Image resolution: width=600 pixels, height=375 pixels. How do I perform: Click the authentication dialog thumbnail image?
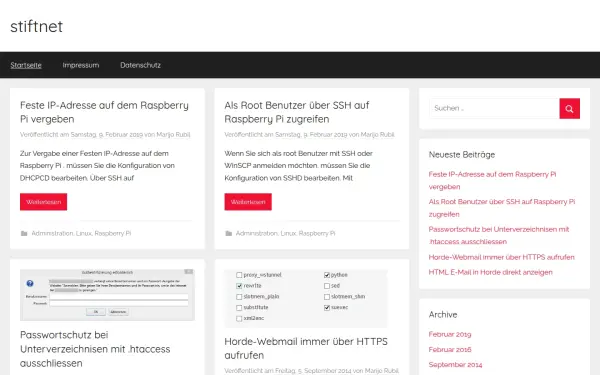pos(107,295)
